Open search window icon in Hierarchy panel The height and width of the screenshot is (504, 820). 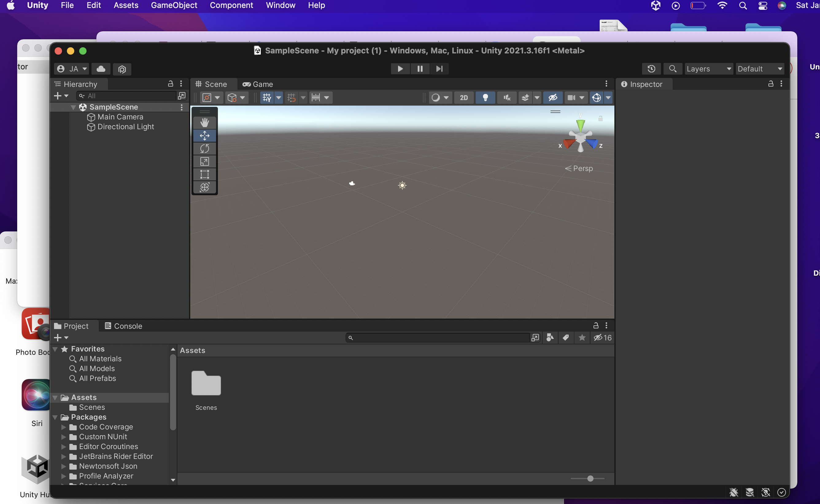pos(182,96)
